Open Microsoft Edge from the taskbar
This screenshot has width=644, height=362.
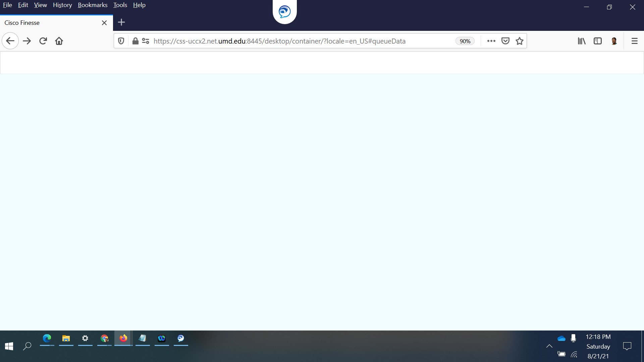coord(47,338)
